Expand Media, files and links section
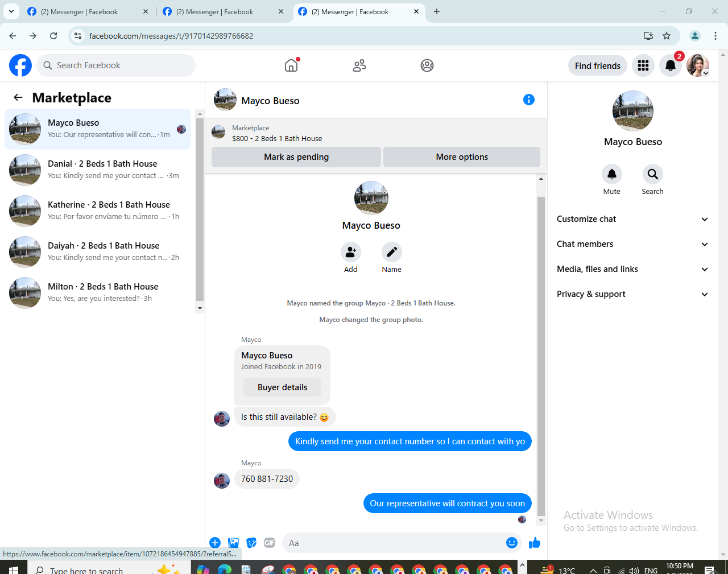The image size is (728, 574). click(633, 269)
